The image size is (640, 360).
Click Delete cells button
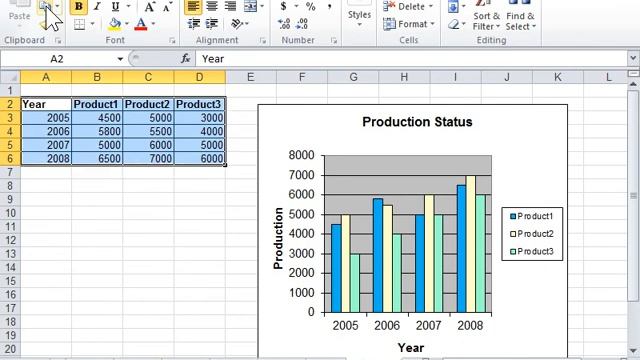[x=408, y=7]
